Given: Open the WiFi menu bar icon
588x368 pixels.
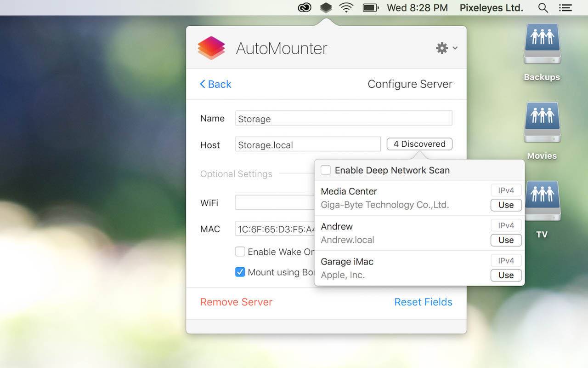Looking at the screenshot, I should tap(346, 7).
